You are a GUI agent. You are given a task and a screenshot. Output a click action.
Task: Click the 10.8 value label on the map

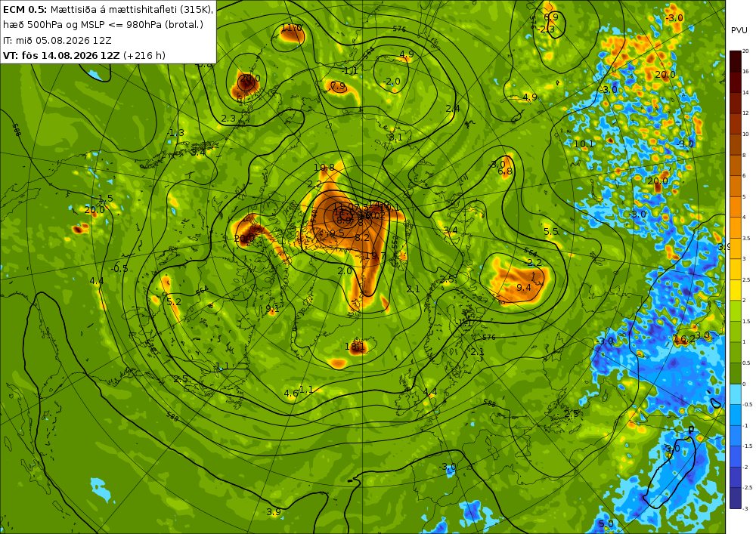point(324,168)
